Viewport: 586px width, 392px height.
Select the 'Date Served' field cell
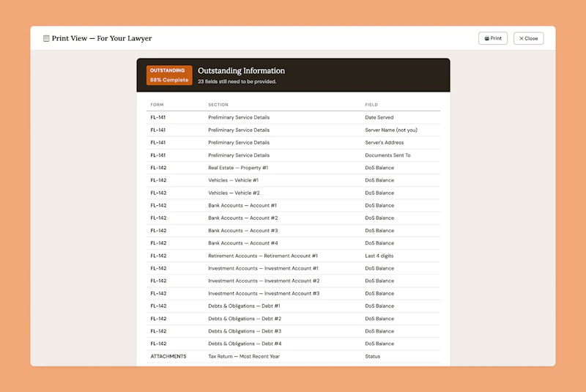pyautogui.click(x=379, y=117)
